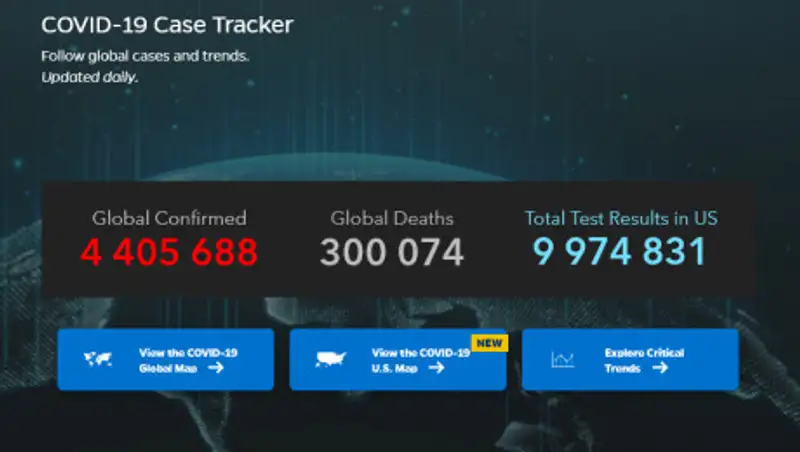Viewport: 800px width, 452px height.
Task: Click the Total Test Results in US label
Action: (x=622, y=218)
